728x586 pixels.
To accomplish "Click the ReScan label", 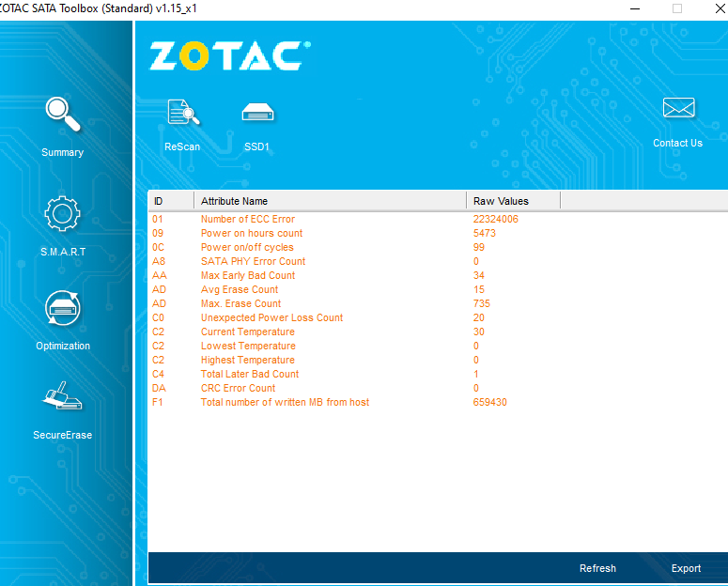I will tap(182, 146).
